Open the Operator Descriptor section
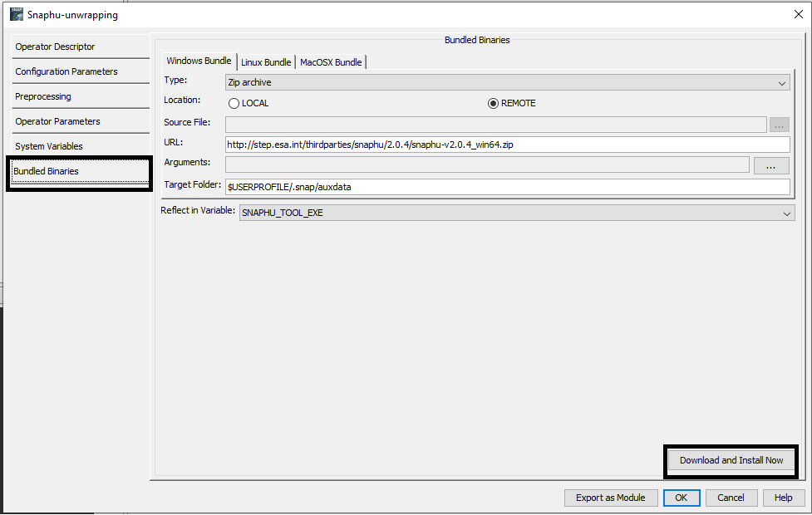Screen dimensions: 812x515 (x=81, y=47)
